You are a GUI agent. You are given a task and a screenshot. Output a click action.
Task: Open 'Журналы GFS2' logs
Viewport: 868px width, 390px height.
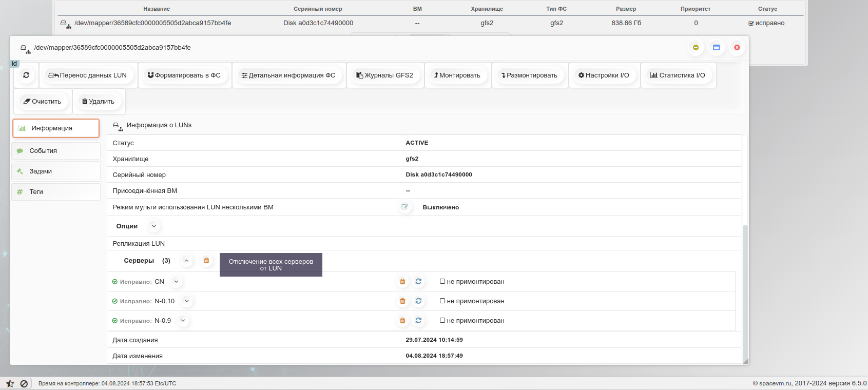[385, 75]
